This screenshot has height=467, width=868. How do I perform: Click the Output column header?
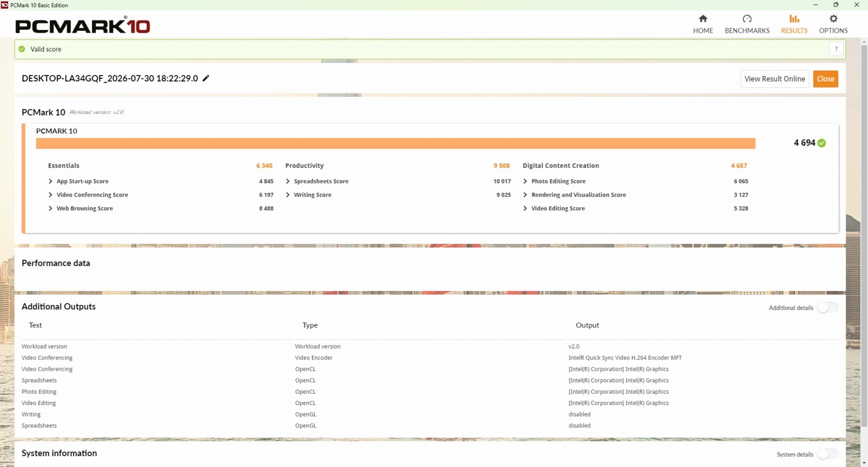tap(588, 325)
